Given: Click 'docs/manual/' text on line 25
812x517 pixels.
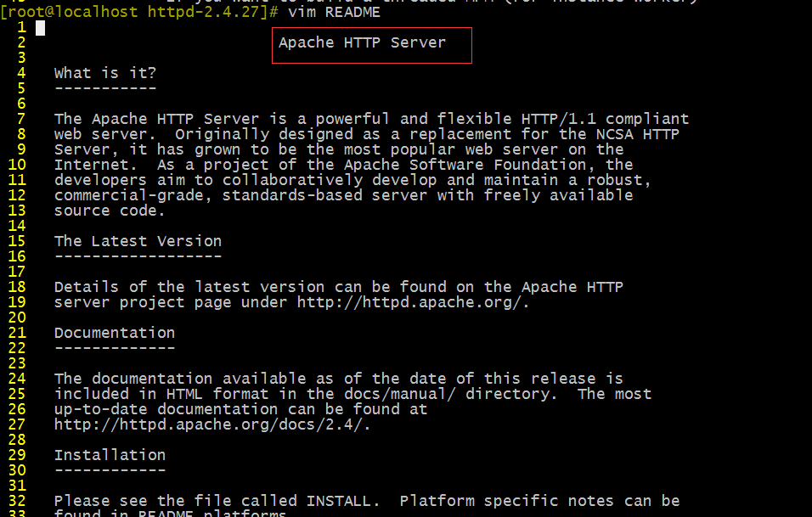Looking at the screenshot, I should (398, 394).
